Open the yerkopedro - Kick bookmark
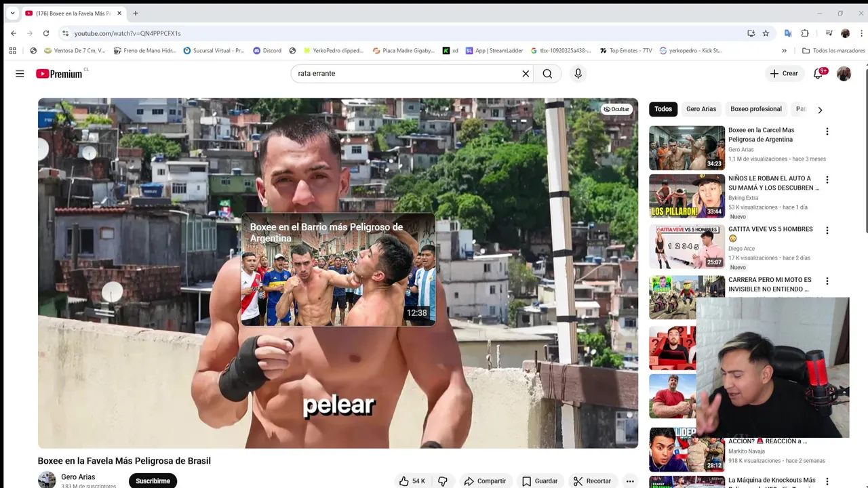This screenshot has height=488, width=868. [x=690, y=50]
